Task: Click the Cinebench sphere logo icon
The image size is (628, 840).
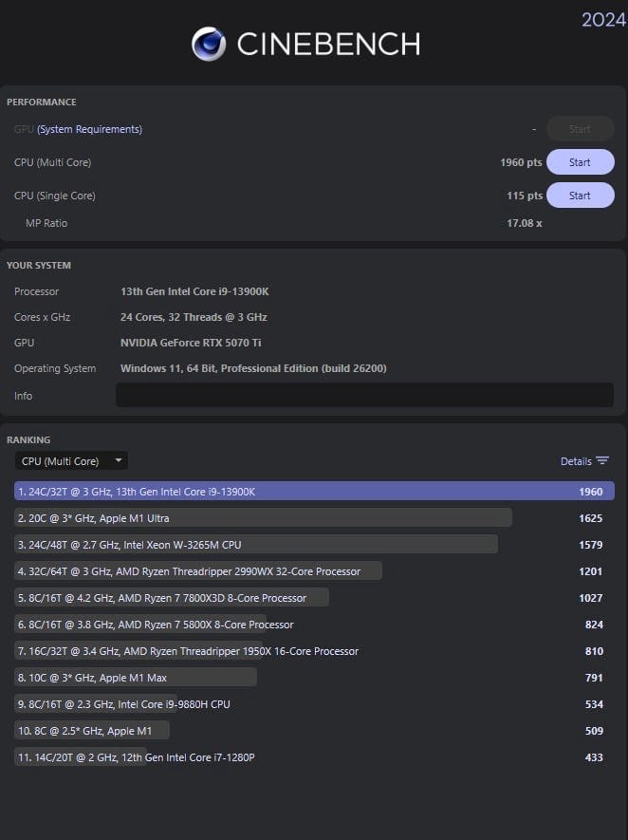Action: [x=209, y=44]
